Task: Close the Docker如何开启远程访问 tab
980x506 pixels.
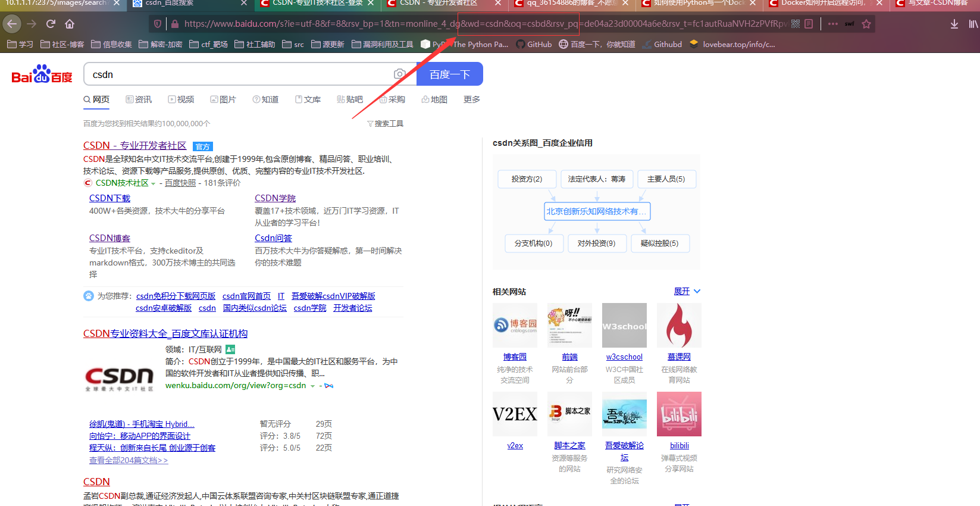Action: 879,3
